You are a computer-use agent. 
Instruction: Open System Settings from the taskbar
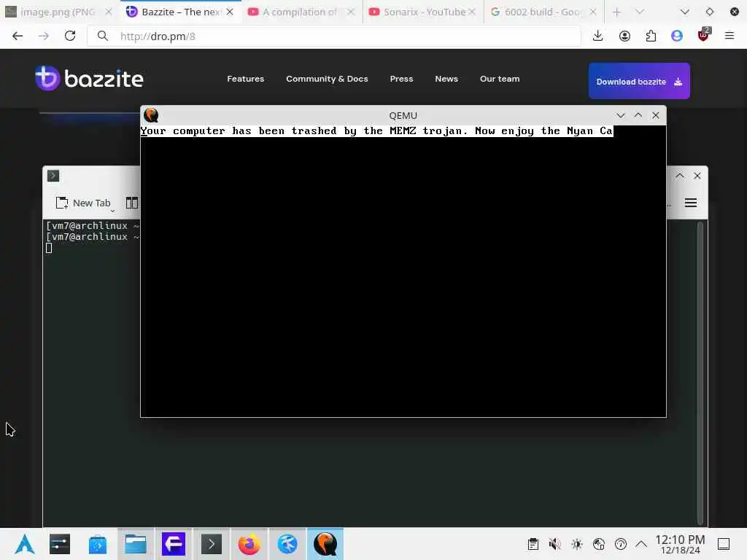[x=60, y=544]
